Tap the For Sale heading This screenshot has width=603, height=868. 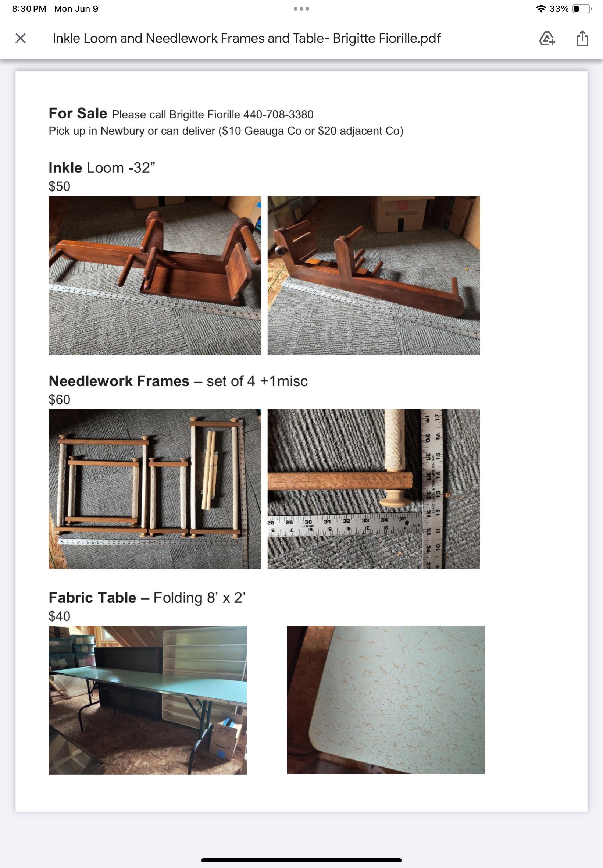pos(78,113)
